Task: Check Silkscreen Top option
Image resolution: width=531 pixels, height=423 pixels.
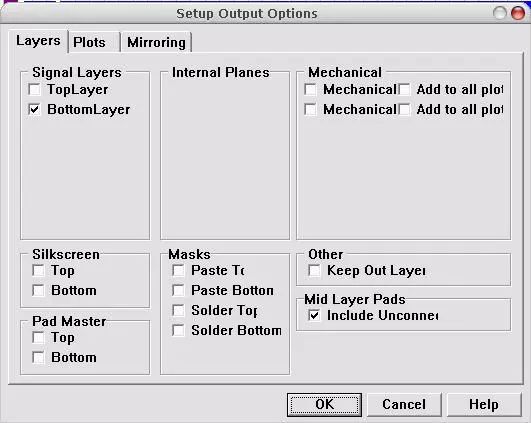Action: click(38, 271)
